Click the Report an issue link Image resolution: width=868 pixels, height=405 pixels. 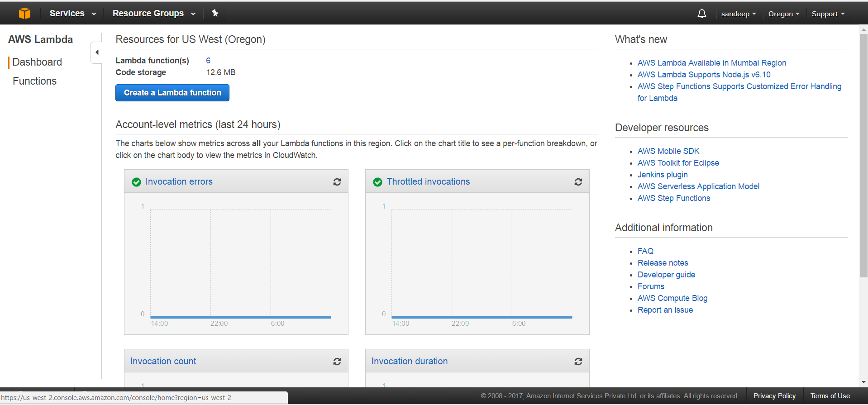(x=665, y=310)
